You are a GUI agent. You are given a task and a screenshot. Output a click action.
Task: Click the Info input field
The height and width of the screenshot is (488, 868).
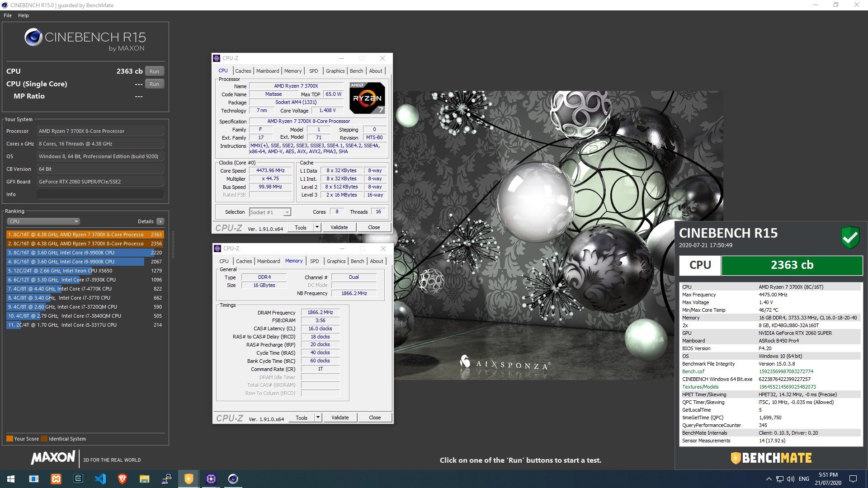coord(100,194)
